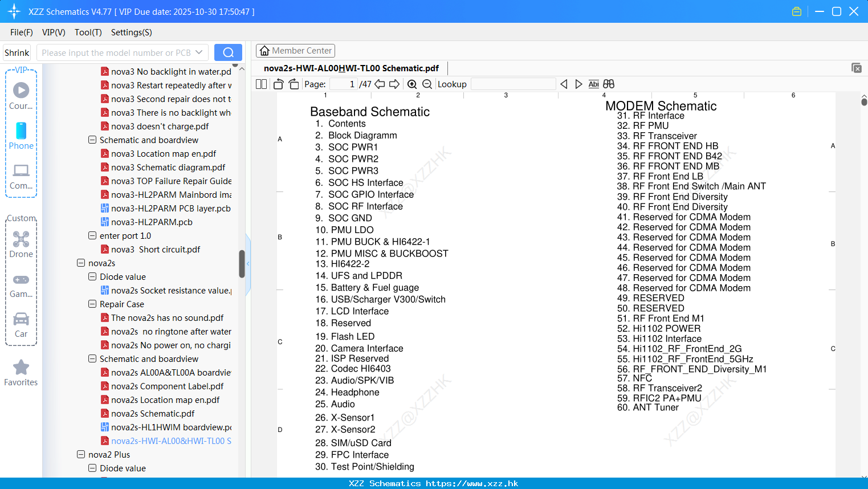868x489 pixels.
Task: Open nova3-HL2PARM PCB layer.pcb file
Action: [x=170, y=208]
